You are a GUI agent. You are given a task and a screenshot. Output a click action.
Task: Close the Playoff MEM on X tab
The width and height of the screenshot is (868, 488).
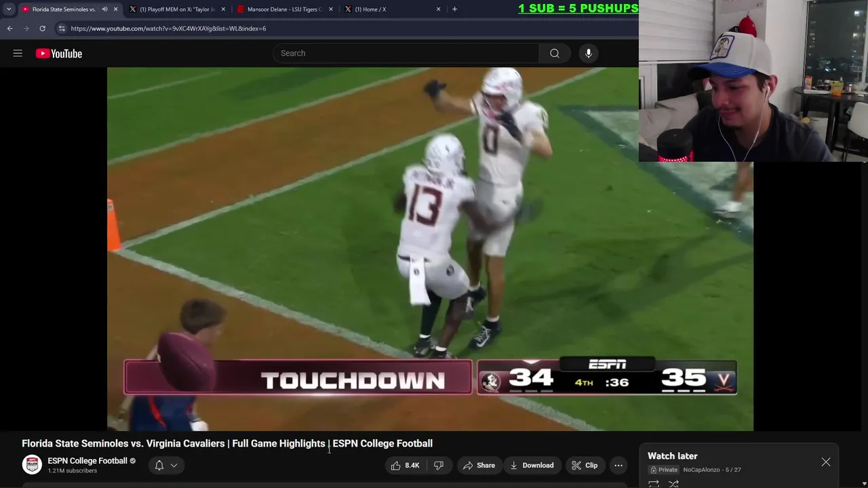(223, 9)
